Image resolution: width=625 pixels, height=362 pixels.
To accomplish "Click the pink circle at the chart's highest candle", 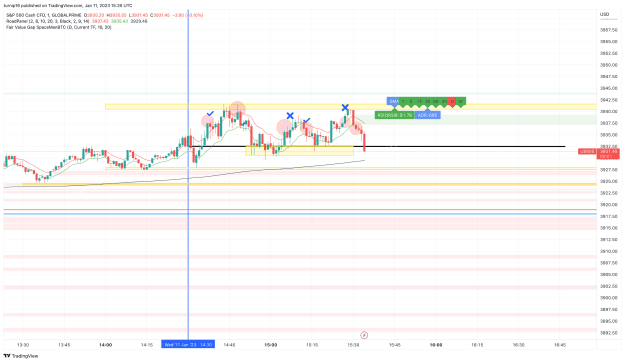I will [x=237, y=108].
